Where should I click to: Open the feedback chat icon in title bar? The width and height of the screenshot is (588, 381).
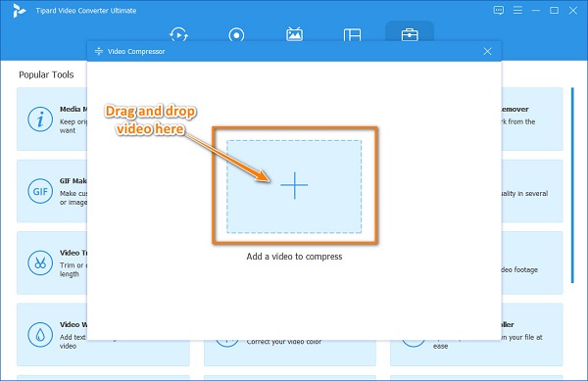pyautogui.click(x=499, y=10)
